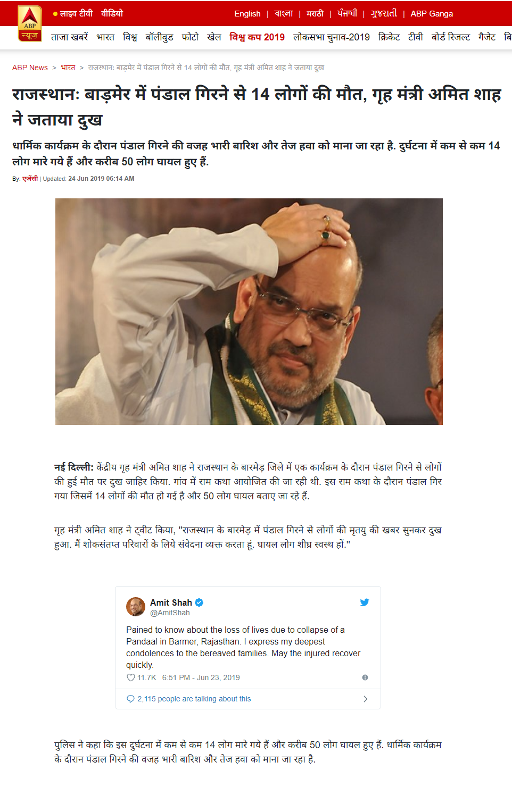This screenshot has width=512, height=812.
Task: Click the Twitter bird icon in tweet
Action: [x=365, y=602]
